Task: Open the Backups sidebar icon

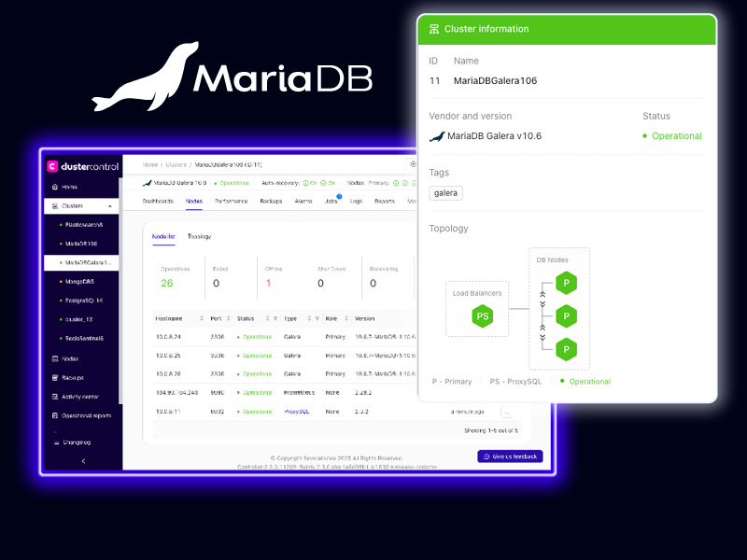Action: 53,377
